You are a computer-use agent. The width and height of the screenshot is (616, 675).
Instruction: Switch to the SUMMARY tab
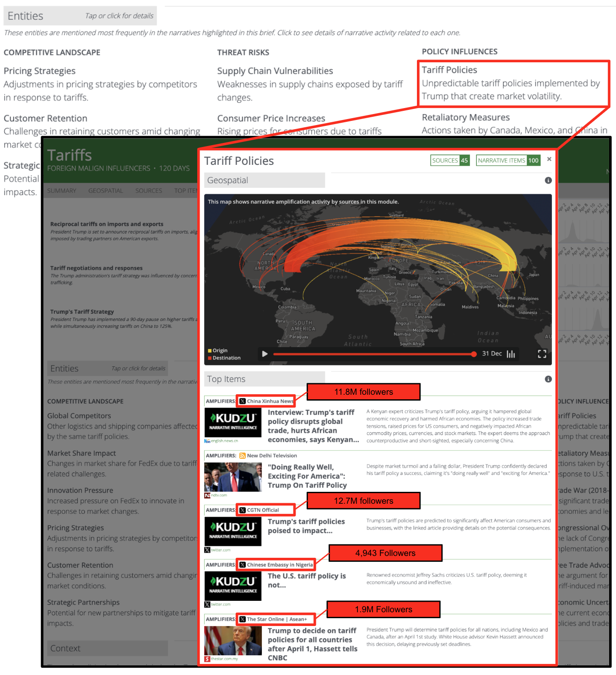pyautogui.click(x=62, y=191)
